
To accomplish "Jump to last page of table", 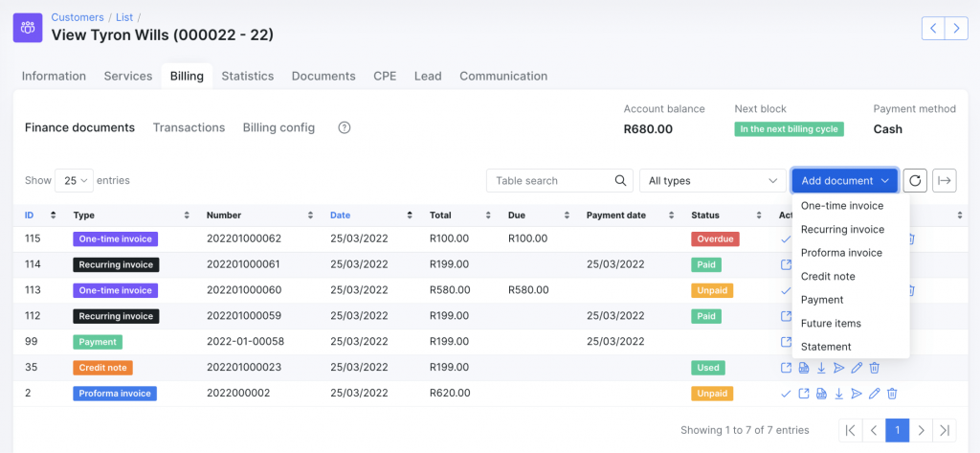I will (945, 430).
